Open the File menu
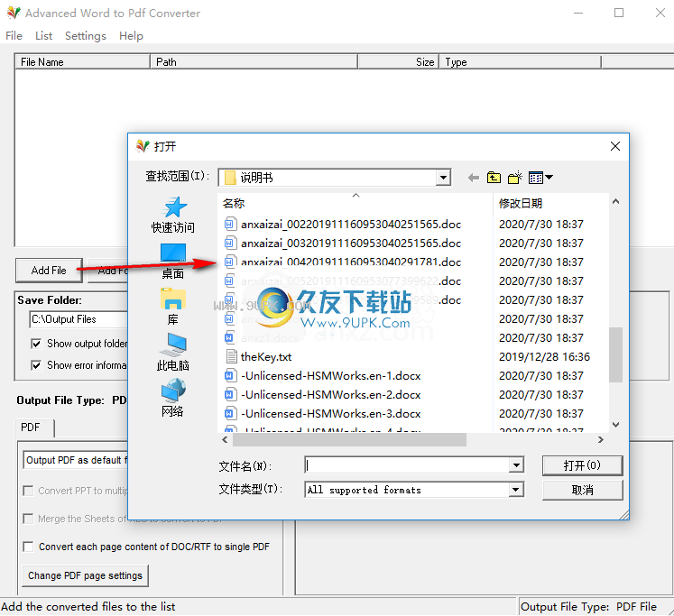This screenshot has height=616, width=674. pyautogui.click(x=14, y=36)
